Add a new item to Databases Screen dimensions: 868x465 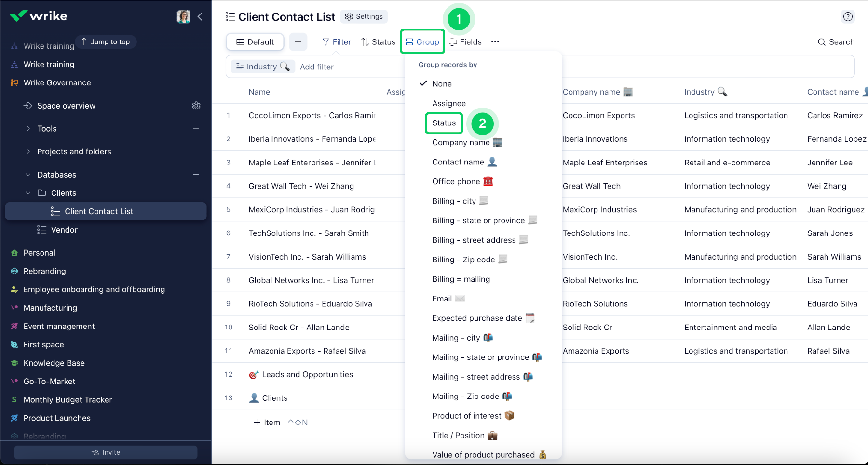click(x=196, y=174)
